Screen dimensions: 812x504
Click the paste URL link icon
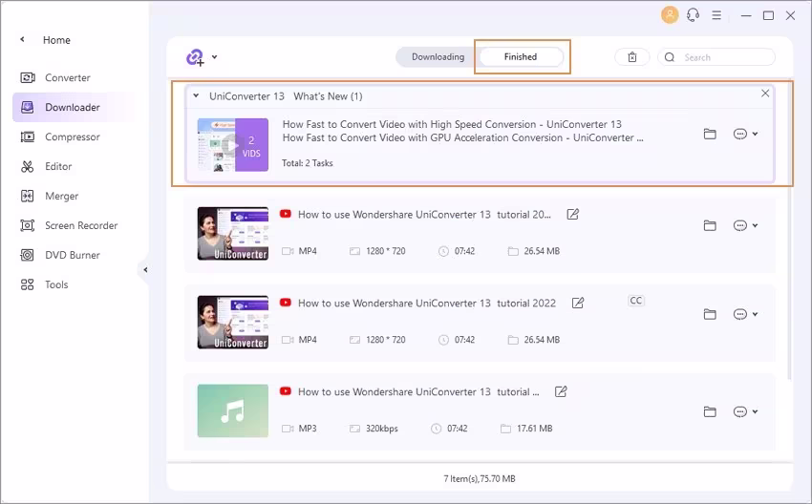pos(195,57)
